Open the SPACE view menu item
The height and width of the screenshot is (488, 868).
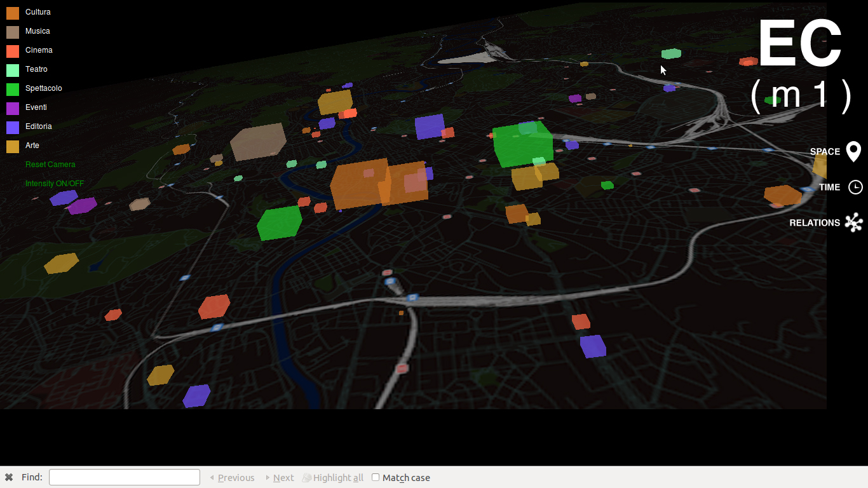pos(825,152)
